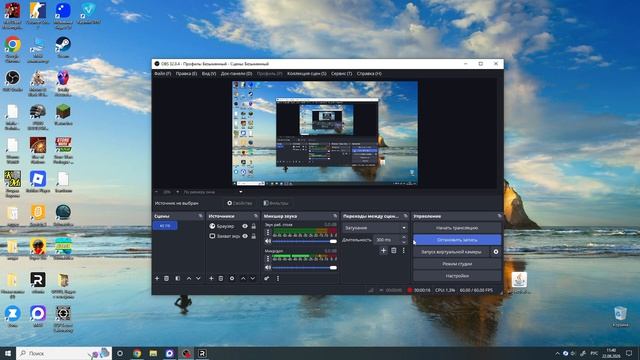
Task: Click Запуск виртуальной камеры button
Action: pos(451,252)
